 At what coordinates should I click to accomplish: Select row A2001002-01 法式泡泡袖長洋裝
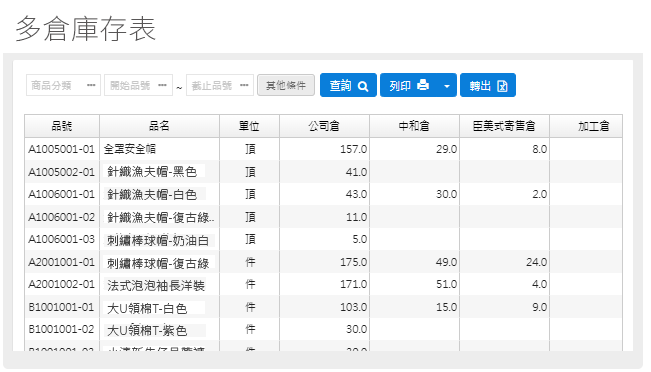coord(323,285)
